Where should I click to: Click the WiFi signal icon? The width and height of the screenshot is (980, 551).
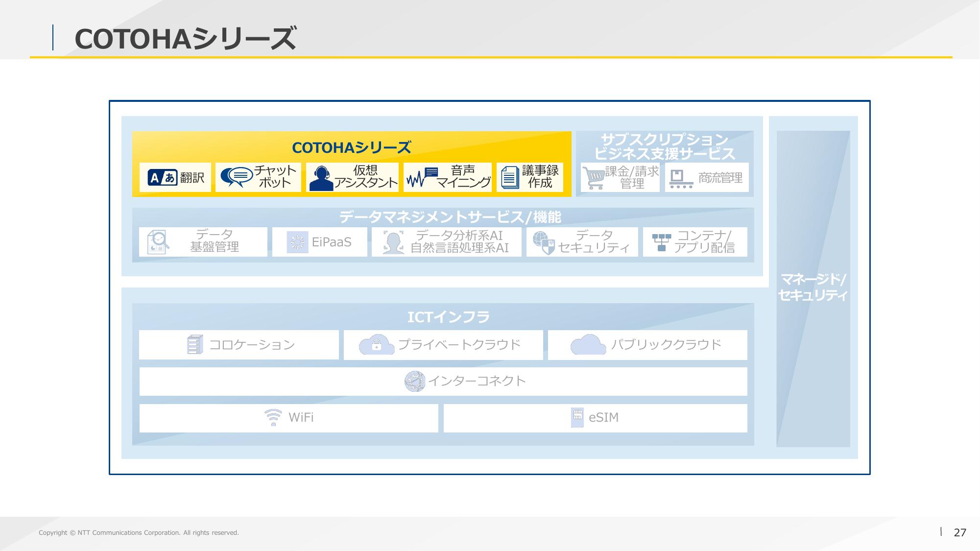(x=273, y=417)
